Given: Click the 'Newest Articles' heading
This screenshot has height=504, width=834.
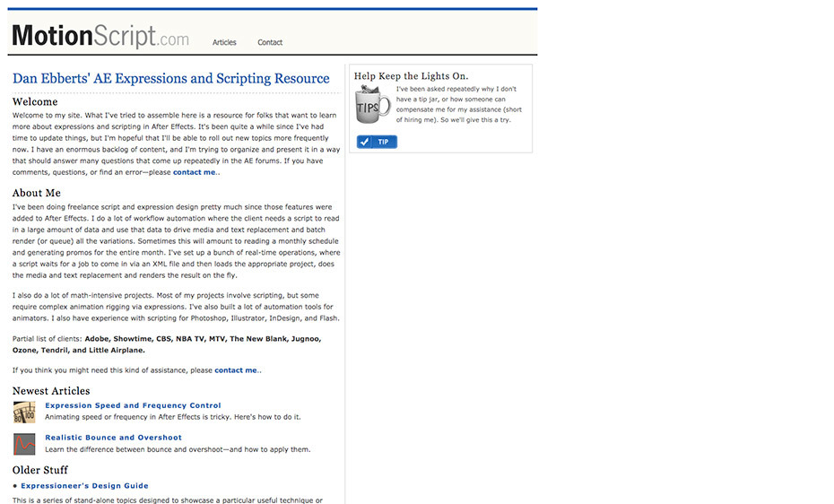Looking at the screenshot, I should coord(51,391).
